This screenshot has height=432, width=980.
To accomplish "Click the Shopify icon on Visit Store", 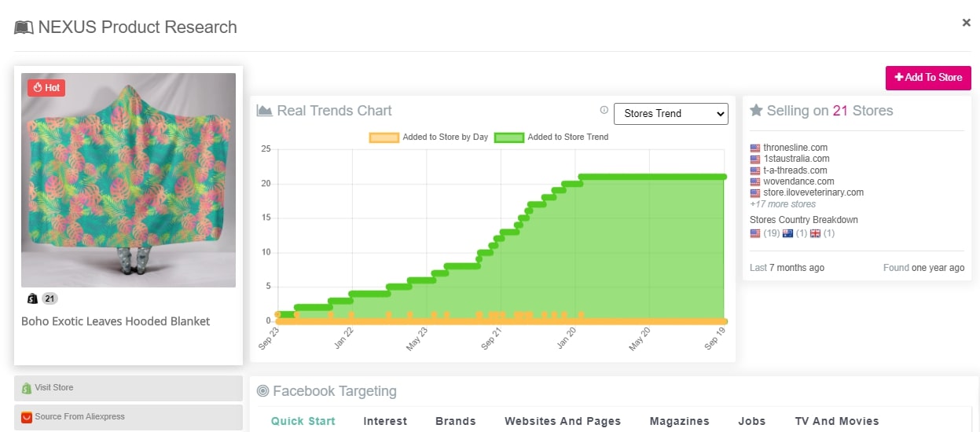I will click(26, 388).
